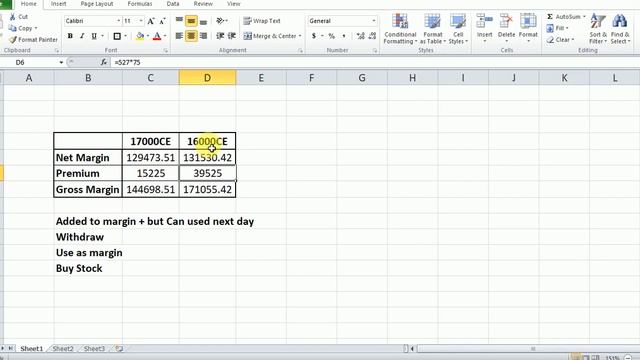This screenshot has width=640, height=360.
Task: Set Top Align vertical alignment
Action: [179, 20]
